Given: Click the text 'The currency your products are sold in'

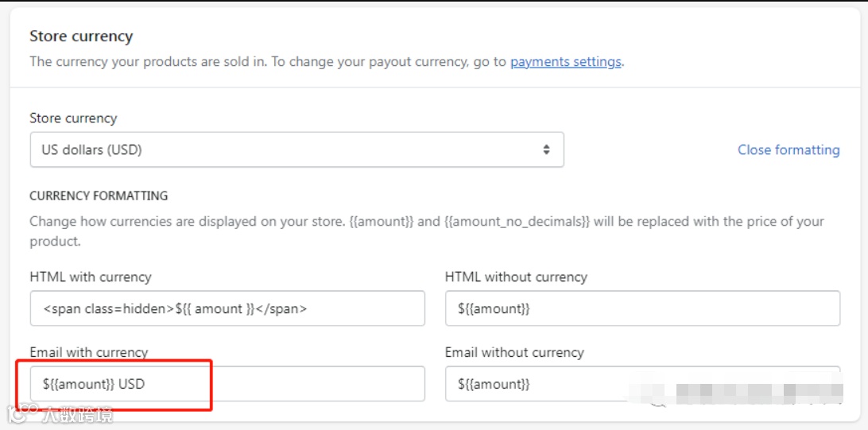Looking at the screenshot, I should tap(148, 61).
